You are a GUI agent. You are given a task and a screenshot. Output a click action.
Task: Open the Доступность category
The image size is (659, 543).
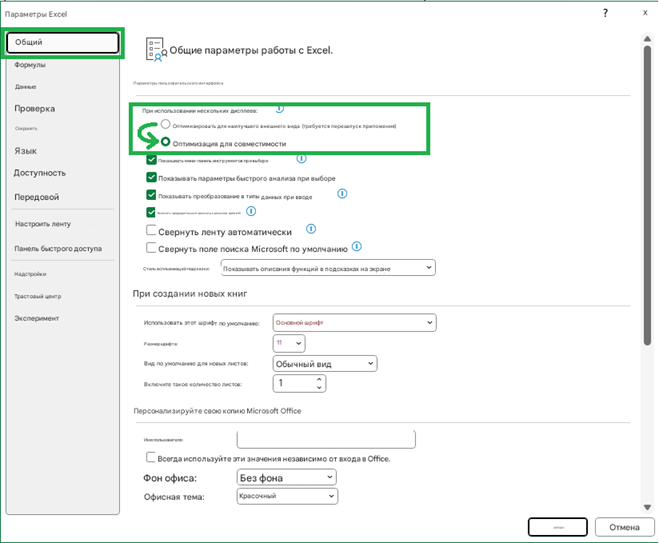40,173
